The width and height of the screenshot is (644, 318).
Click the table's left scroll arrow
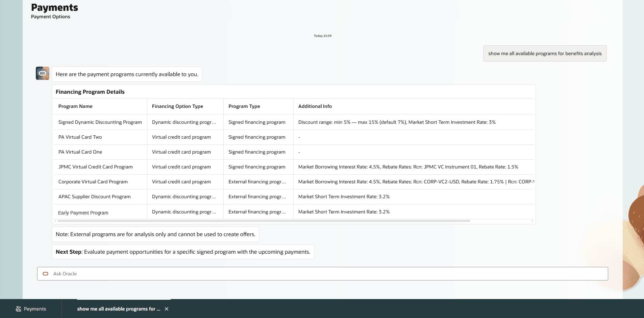[x=55, y=221]
